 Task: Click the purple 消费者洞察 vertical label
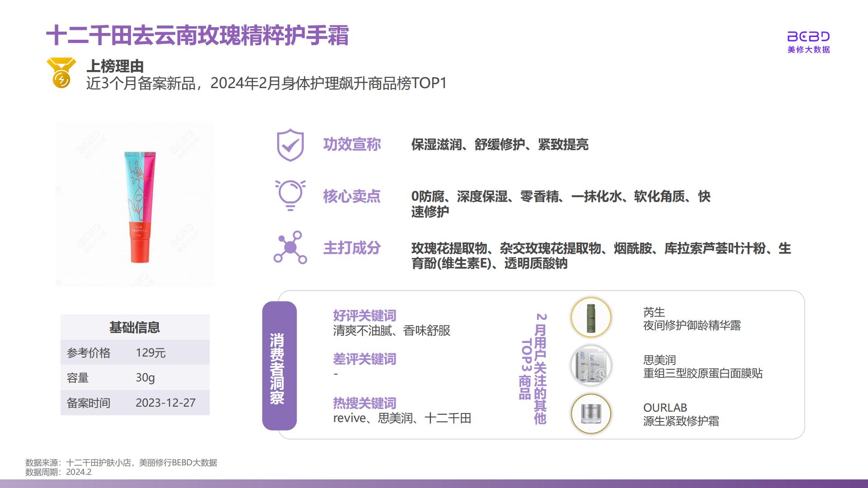pos(279,366)
